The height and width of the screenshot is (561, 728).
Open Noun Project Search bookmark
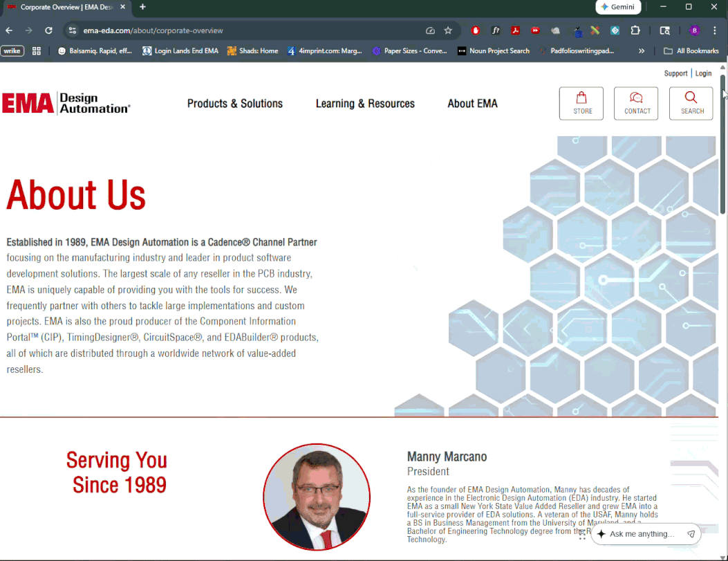[x=494, y=51]
